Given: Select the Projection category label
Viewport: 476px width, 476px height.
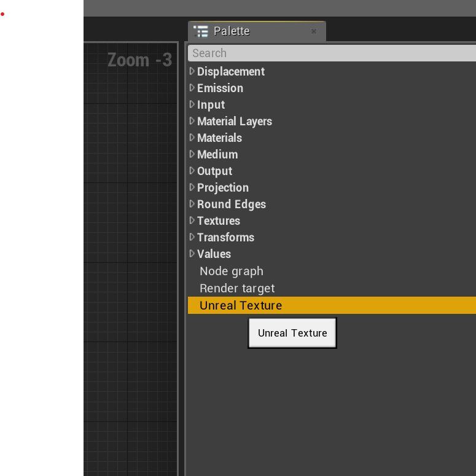Looking at the screenshot, I should pyautogui.click(x=223, y=187).
